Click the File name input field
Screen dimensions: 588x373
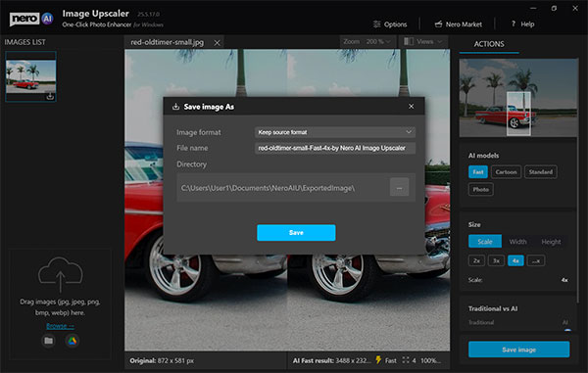point(335,148)
